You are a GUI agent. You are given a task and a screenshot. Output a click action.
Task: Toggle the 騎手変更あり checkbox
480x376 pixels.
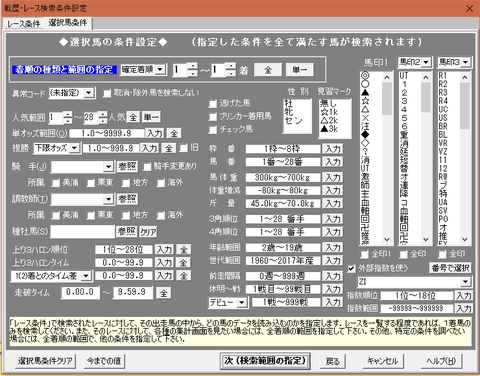(147, 166)
